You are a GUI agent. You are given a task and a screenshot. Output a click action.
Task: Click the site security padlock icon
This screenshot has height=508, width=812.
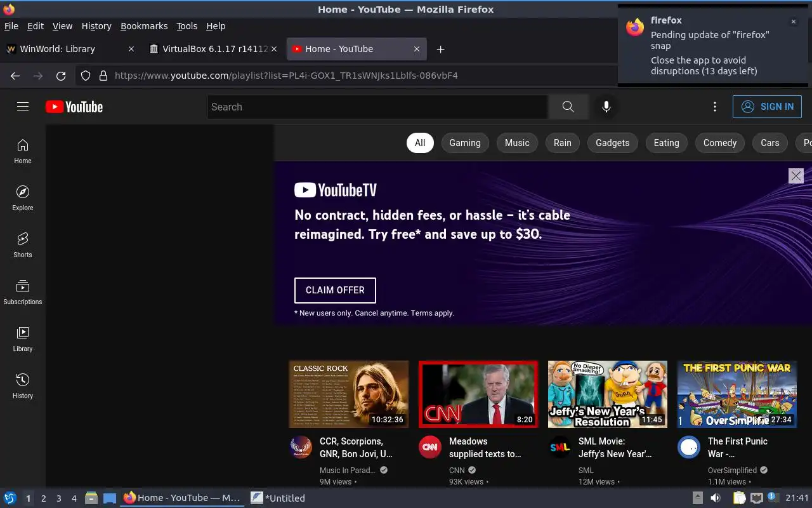[x=103, y=76]
